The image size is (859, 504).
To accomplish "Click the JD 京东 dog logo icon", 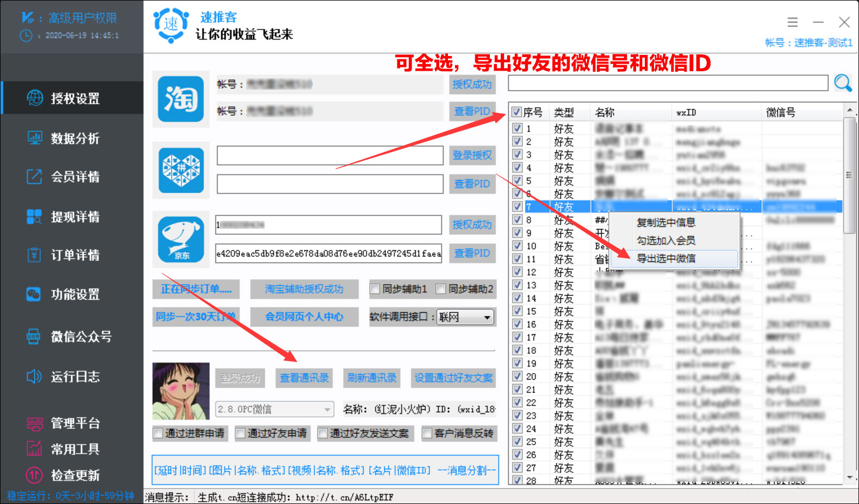I will point(181,239).
